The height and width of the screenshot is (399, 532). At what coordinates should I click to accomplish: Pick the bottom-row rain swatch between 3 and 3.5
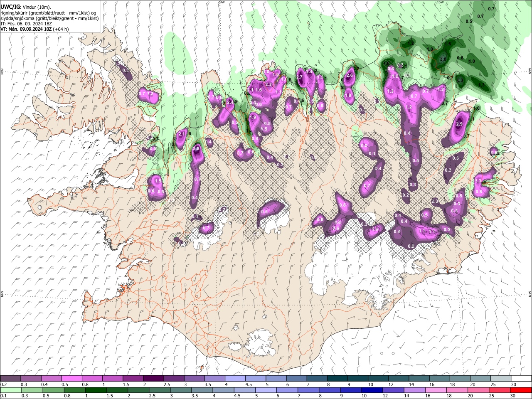click(181, 390)
